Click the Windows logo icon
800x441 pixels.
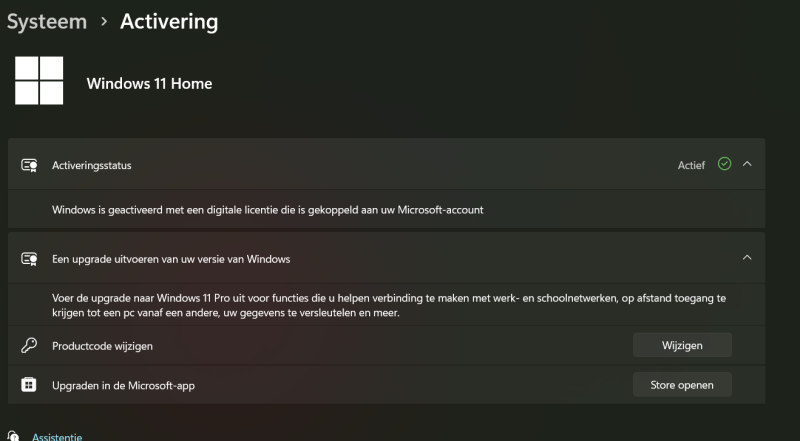pyautogui.click(x=39, y=81)
